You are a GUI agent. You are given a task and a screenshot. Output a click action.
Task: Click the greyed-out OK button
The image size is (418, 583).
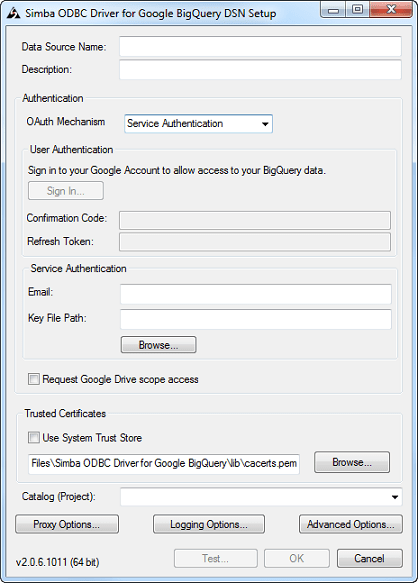tap(297, 558)
